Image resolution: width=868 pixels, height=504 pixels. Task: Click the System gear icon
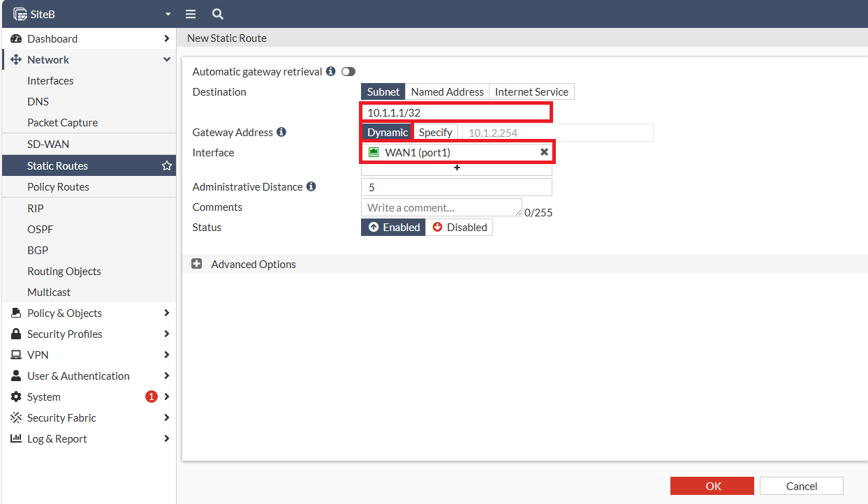point(16,396)
